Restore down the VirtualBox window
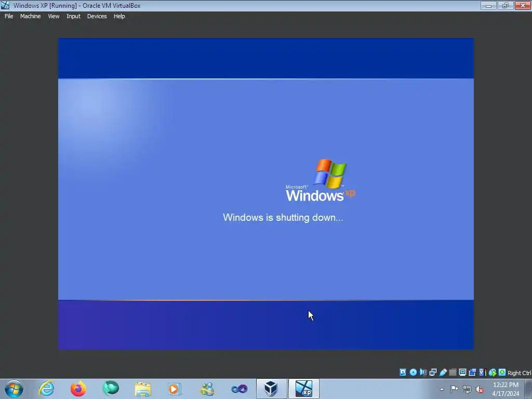532x399 pixels. pos(506,5)
